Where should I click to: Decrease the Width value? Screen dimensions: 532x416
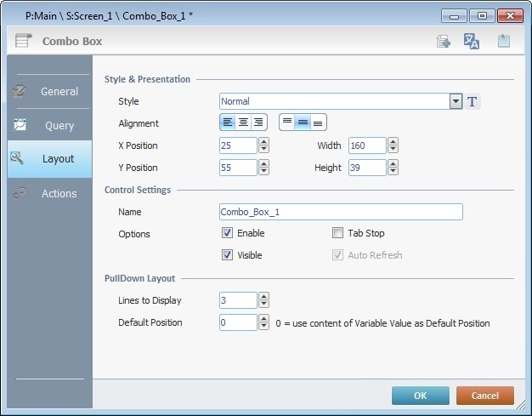(x=393, y=150)
